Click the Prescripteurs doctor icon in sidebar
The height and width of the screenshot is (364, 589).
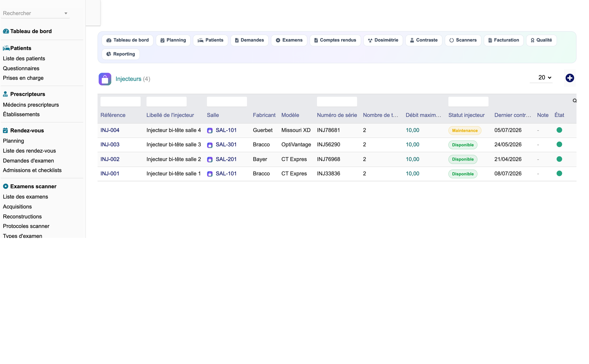pos(5,94)
